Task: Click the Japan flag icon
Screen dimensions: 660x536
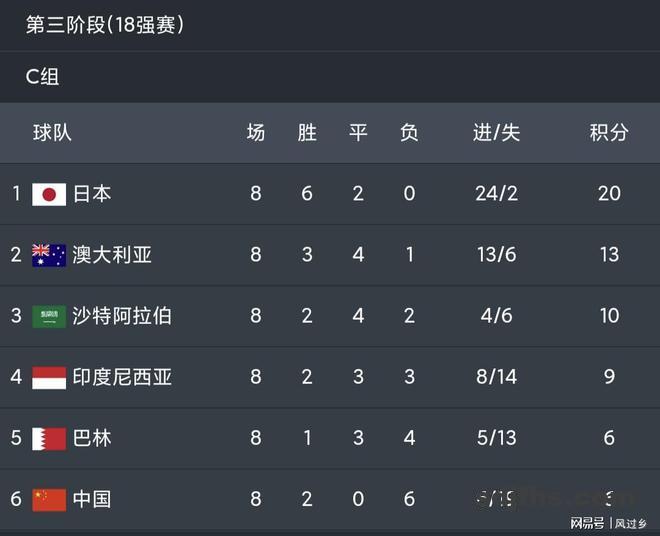Action: pyautogui.click(x=49, y=194)
